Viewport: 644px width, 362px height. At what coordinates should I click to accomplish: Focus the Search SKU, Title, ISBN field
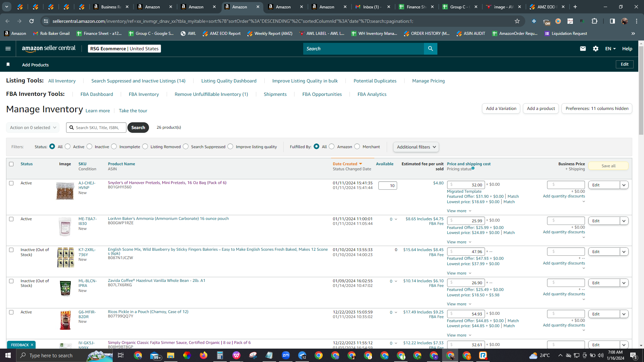point(96,127)
